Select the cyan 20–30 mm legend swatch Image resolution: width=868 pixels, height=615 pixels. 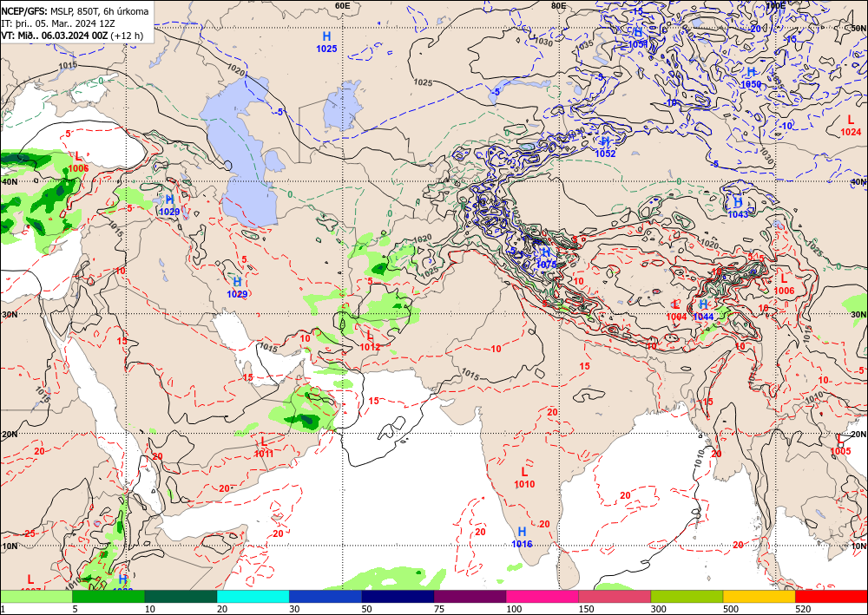pyautogui.click(x=253, y=596)
